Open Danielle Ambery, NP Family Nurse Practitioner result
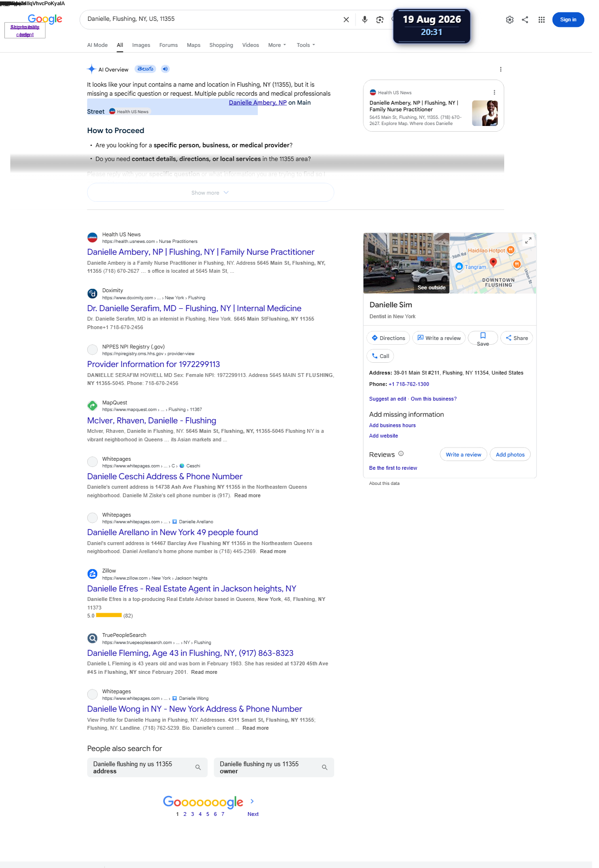This screenshot has width=599, height=868. [200, 252]
